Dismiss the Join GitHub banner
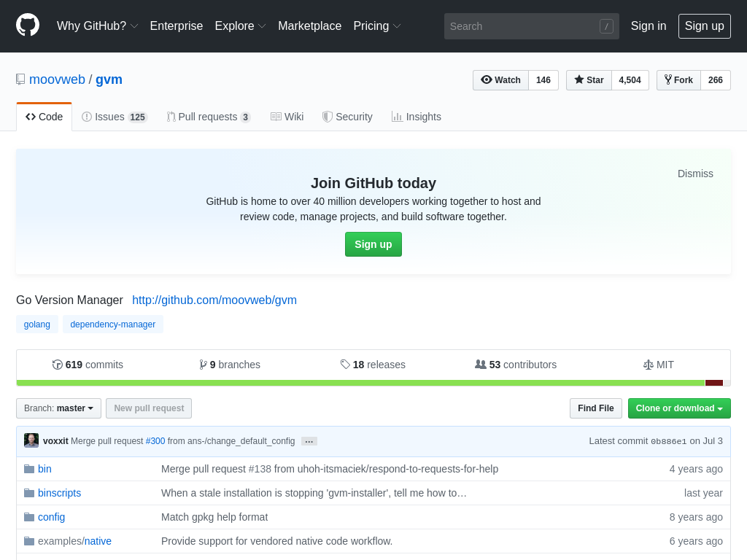 click(x=695, y=174)
